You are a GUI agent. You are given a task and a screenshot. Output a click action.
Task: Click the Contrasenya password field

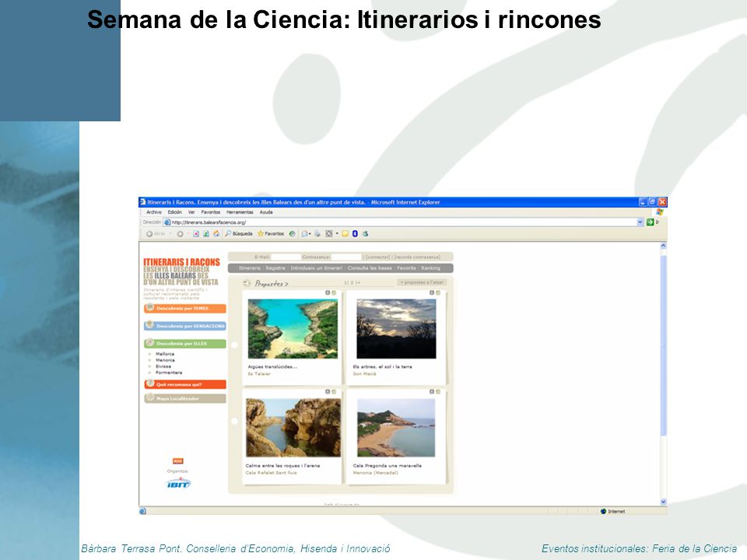[346, 257]
